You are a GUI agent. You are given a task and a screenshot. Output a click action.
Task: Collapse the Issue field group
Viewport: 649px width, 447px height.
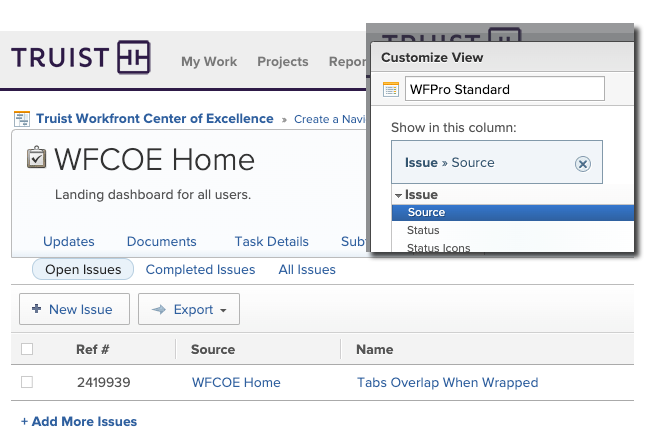tap(398, 195)
